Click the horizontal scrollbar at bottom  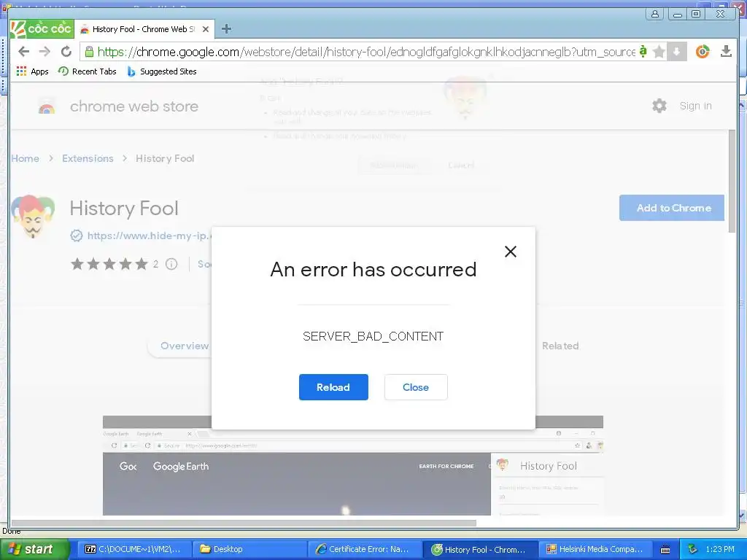point(244,523)
